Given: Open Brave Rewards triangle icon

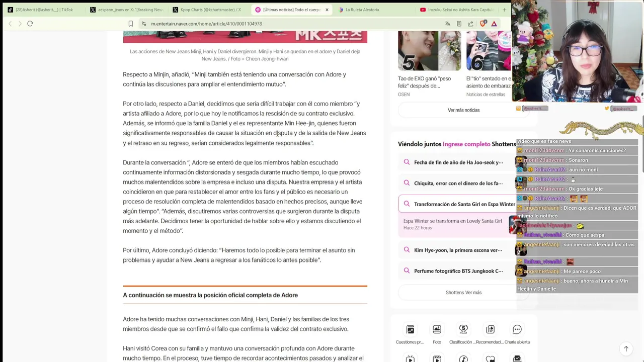Looking at the screenshot, I should (494, 24).
